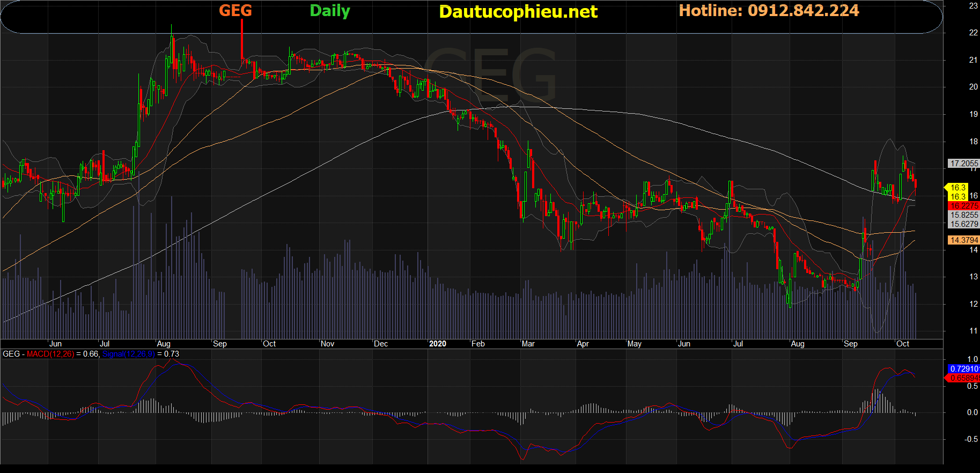Open the Dautucophieu.net website link

click(518, 12)
